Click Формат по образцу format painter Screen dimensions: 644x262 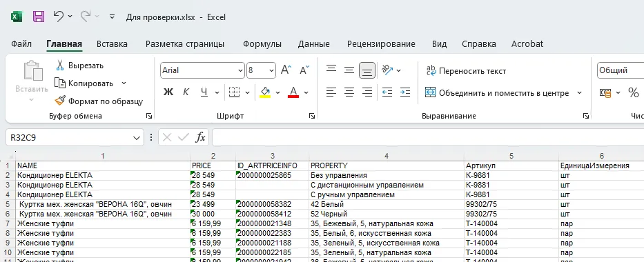[x=99, y=101]
